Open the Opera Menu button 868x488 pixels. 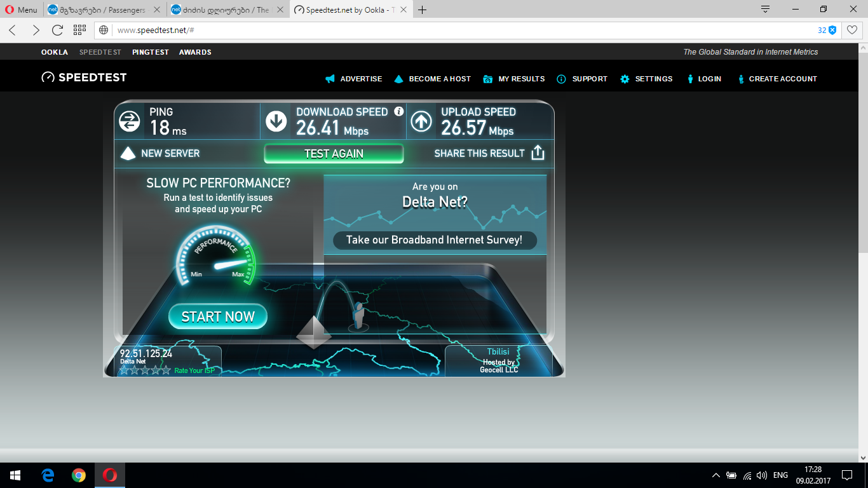pyautogui.click(x=22, y=10)
